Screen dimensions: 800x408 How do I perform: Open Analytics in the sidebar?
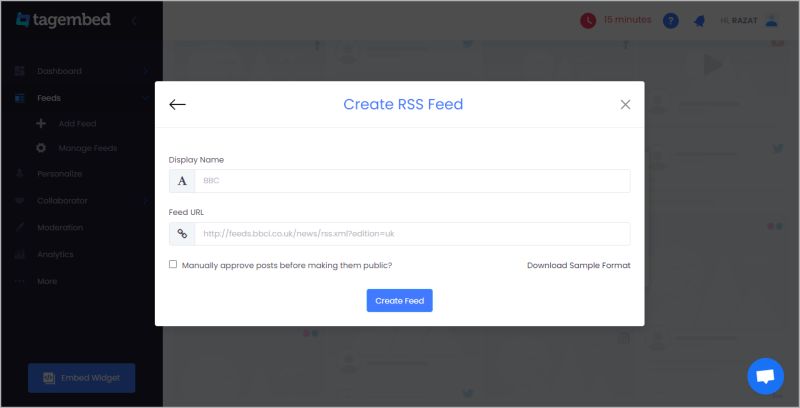[55, 254]
